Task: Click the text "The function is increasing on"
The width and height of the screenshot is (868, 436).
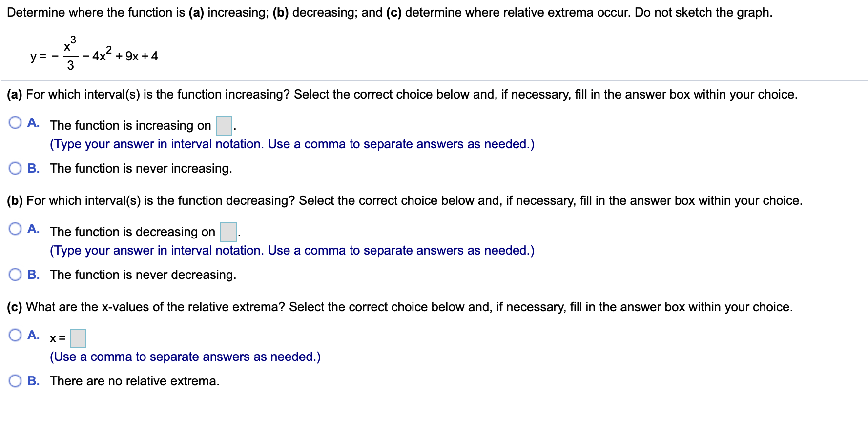Action: 131,125
